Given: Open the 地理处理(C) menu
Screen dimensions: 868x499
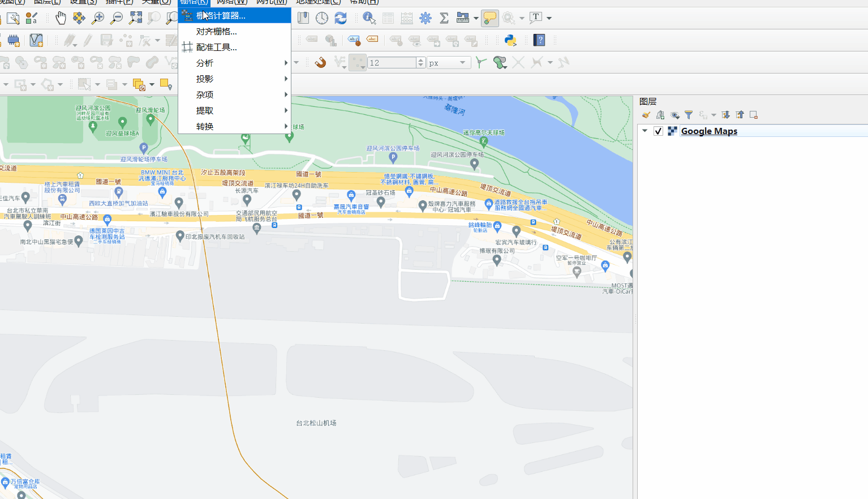Looking at the screenshot, I should tap(319, 2).
